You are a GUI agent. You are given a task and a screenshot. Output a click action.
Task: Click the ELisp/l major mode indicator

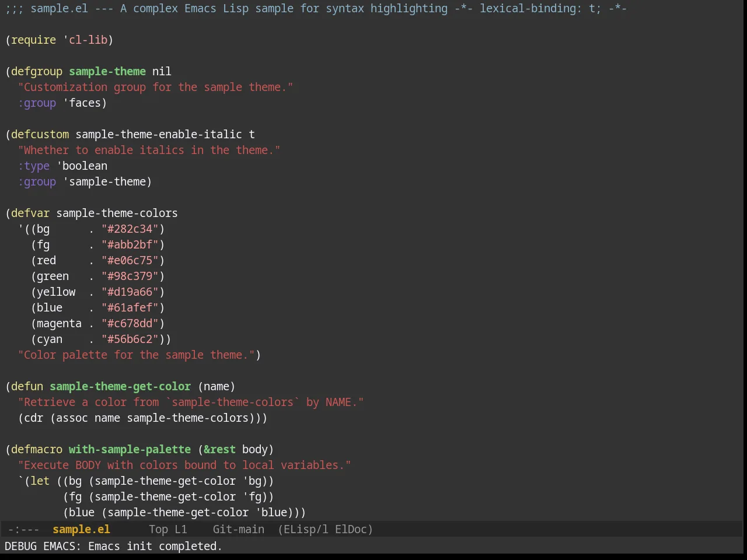303,529
